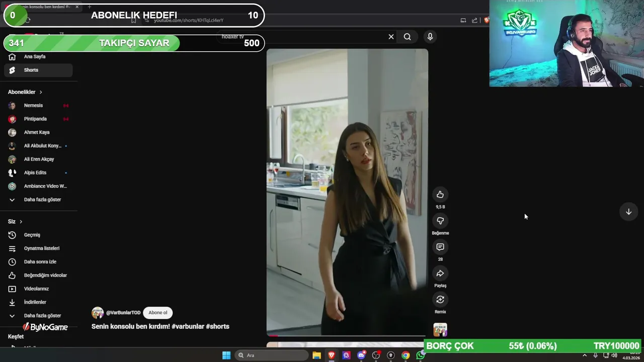
Task: Click the Keşfet section heading
Action: (x=16, y=336)
